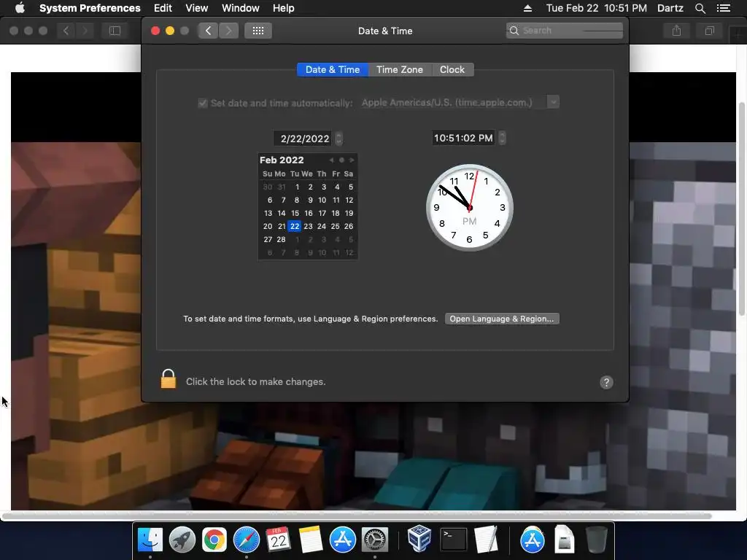Click the Search field in preferences window
Screen dimensions: 747x560
pyautogui.click(x=565, y=31)
